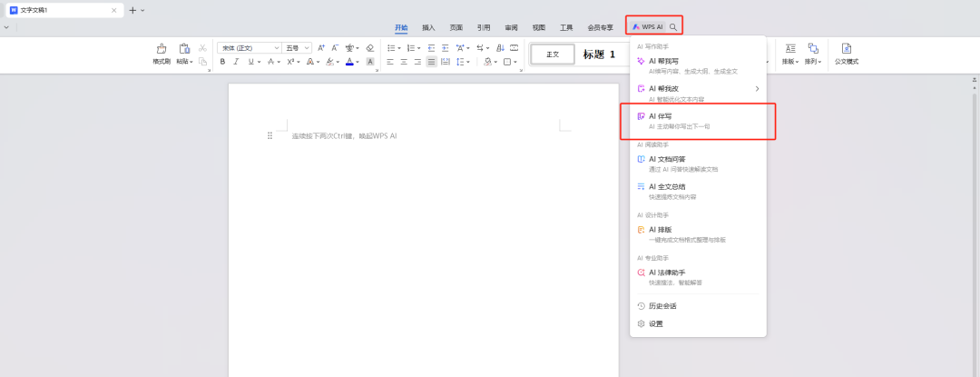This screenshot has width=980, height=377.
Task: Select AI 伴写 menu entry
Action: 698,121
